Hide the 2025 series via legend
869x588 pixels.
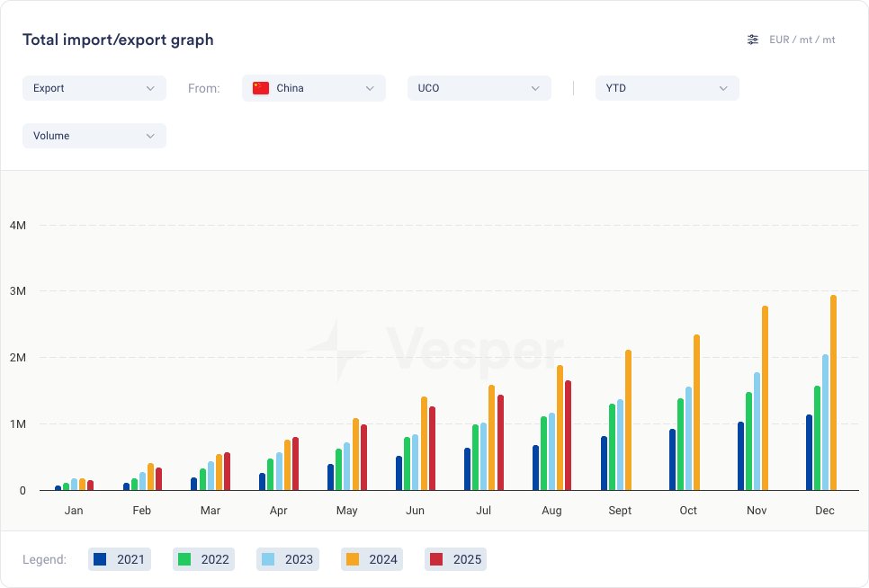click(x=456, y=559)
